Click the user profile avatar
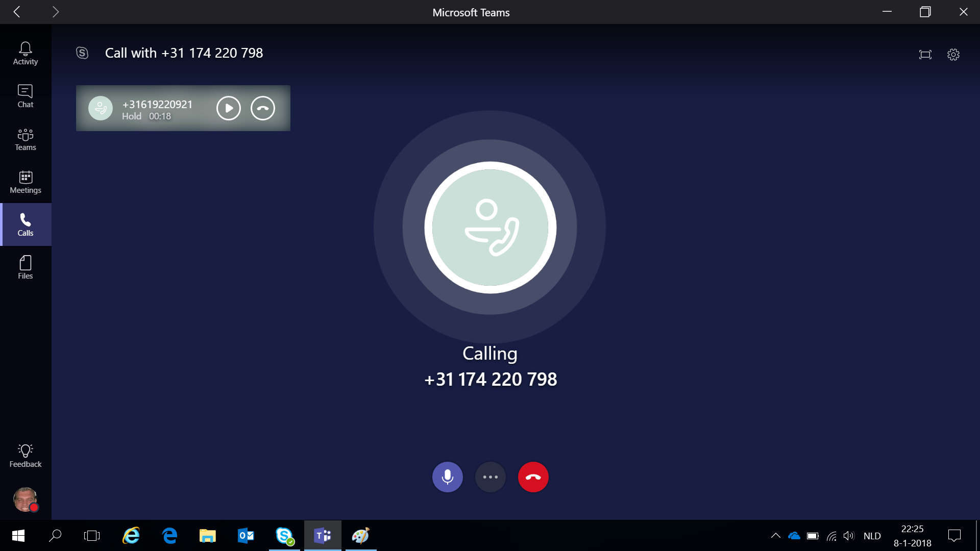The image size is (980, 551). [26, 499]
